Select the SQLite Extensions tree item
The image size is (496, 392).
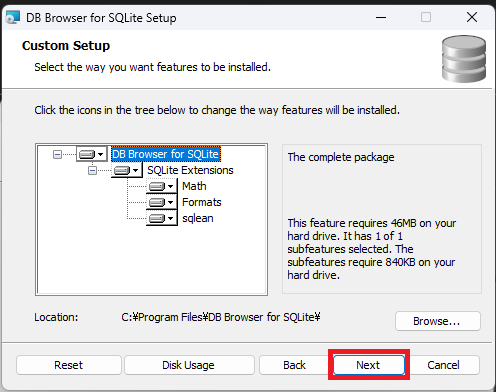190,170
